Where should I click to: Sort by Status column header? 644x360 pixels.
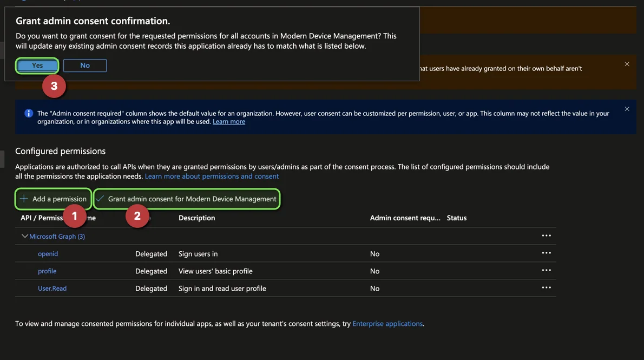point(457,218)
